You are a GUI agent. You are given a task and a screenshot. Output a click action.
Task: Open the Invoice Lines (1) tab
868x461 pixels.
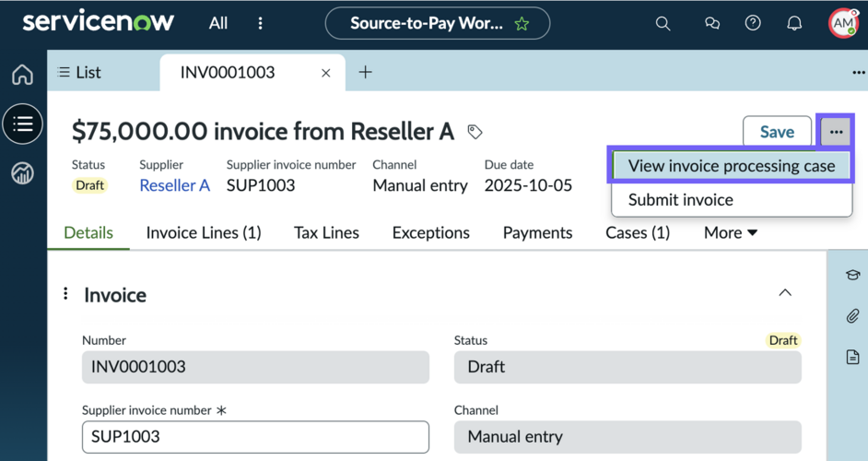[x=204, y=232]
